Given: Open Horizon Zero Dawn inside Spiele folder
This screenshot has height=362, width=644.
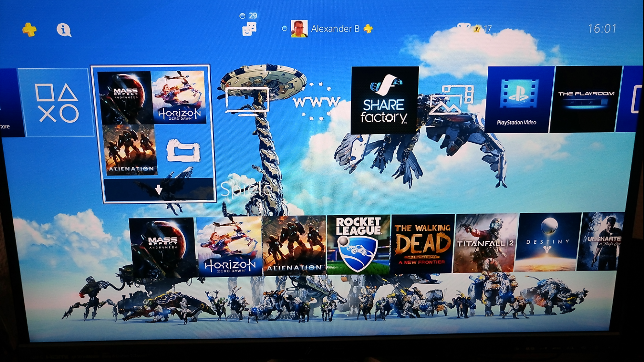Looking at the screenshot, I should tap(179, 97).
